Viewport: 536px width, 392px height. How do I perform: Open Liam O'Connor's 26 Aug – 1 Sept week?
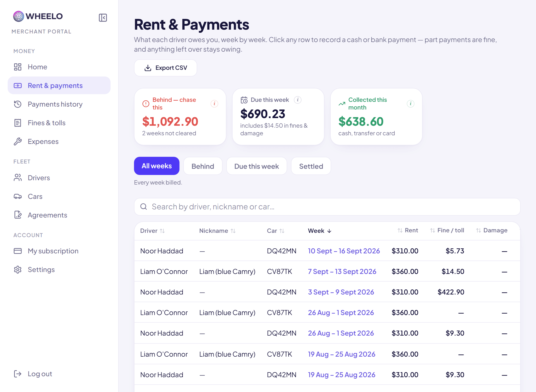[x=341, y=313]
